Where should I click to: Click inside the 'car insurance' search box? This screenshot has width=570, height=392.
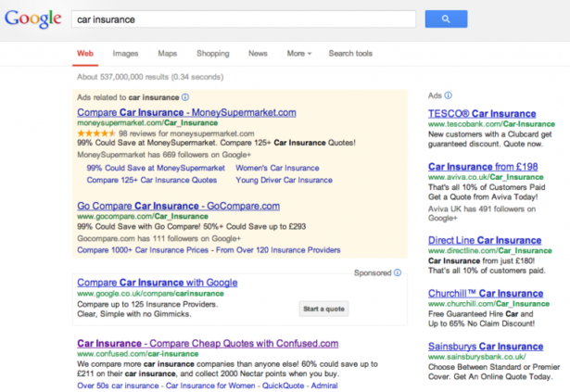(x=241, y=19)
